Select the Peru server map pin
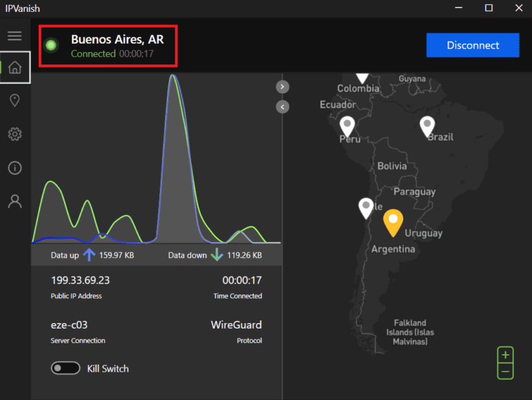Screen dimensions: 532x400 coord(348,125)
